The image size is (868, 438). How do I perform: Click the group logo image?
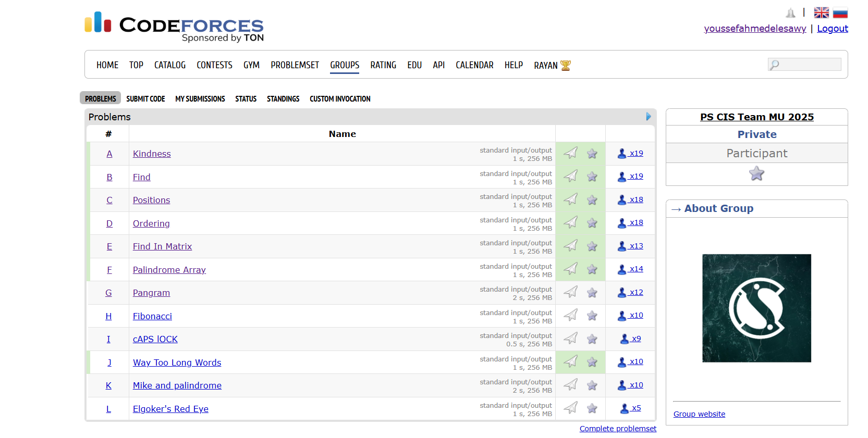point(756,308)
